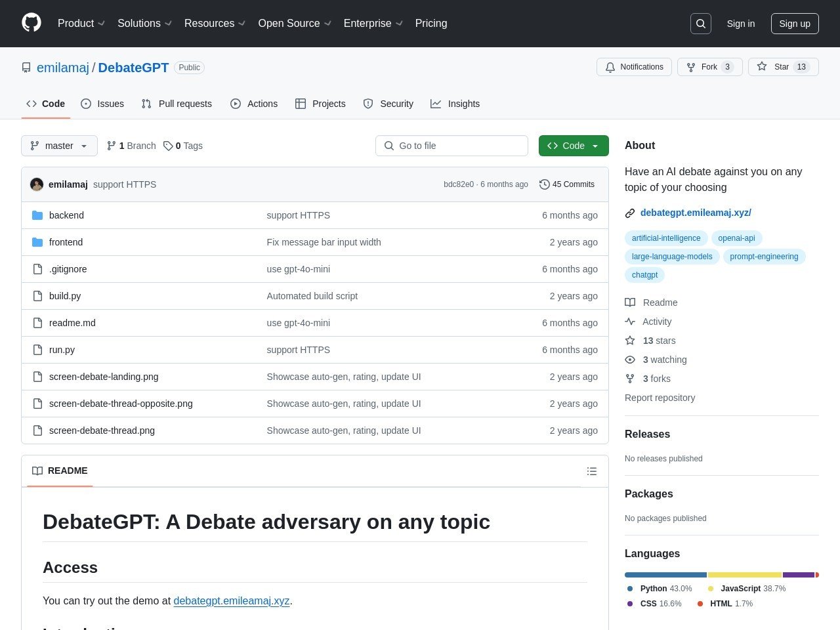The width and height of the screenshot is (840, 630).
Task: Click the file icon beside screen-debate-landing.png
Action: click(x=37, y=377)
